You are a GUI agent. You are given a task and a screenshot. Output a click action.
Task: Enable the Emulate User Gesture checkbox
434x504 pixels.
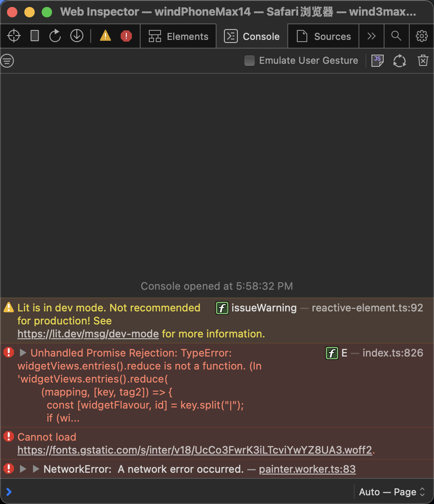click(x=250, y=61)
